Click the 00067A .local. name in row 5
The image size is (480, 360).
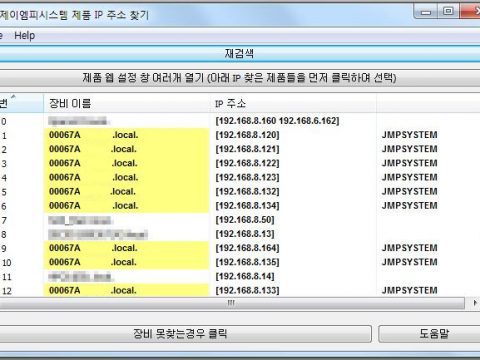(x=93, y=192)
